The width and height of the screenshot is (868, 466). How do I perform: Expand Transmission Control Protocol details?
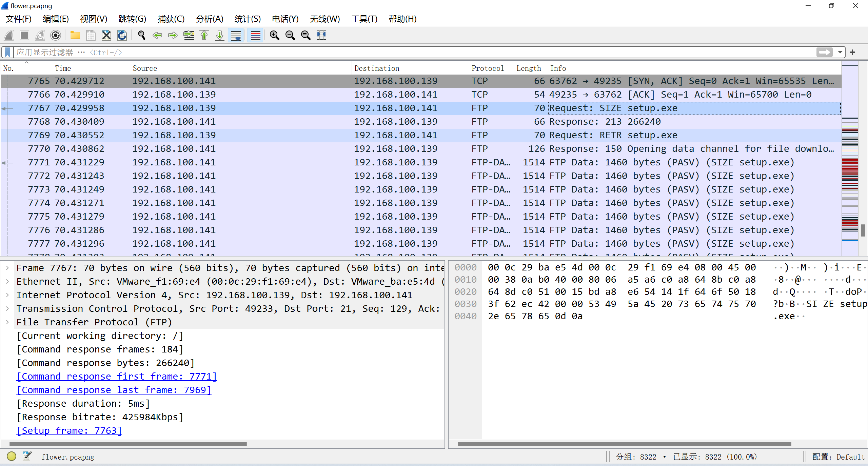pyautogui.click(x=7, y=308)
